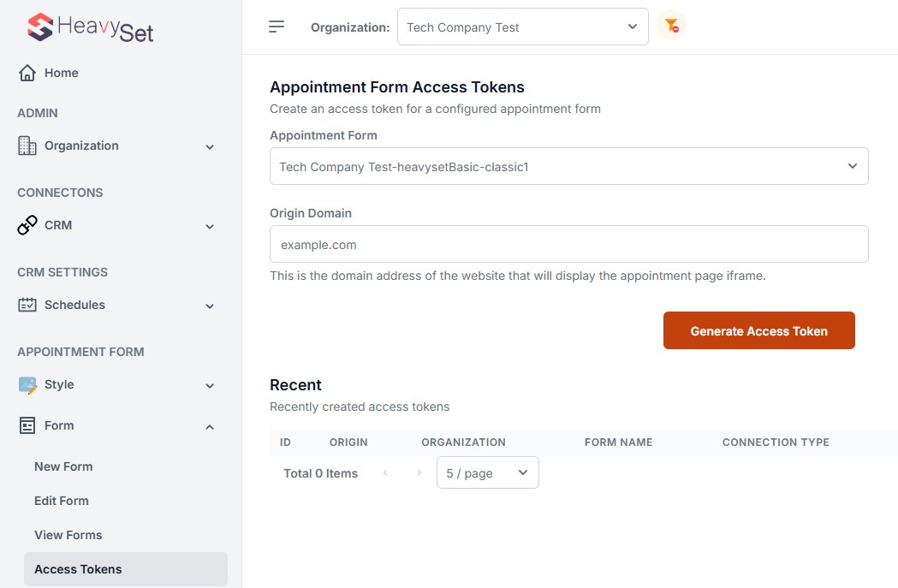Image resolution: width=898 pixels, height=588 pixels.
Task: Open View Forms menu item
Action: coord(68,535)
